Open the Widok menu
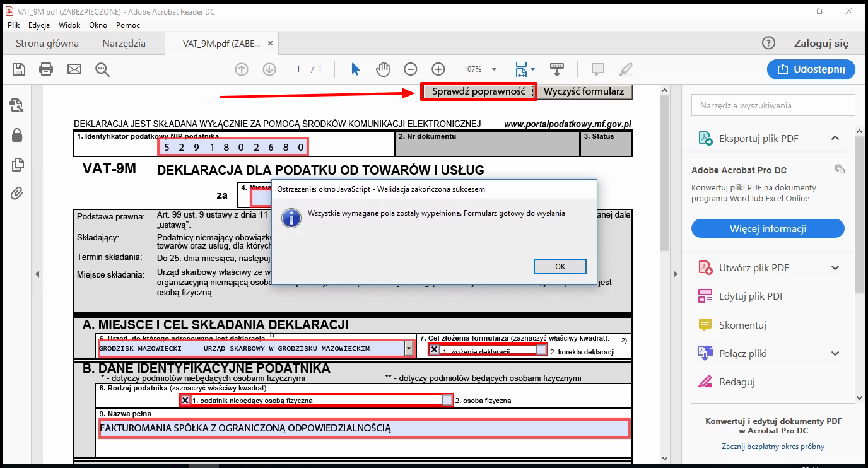The width and height of the screenshot is (868, 468). (x=69, y=25)
